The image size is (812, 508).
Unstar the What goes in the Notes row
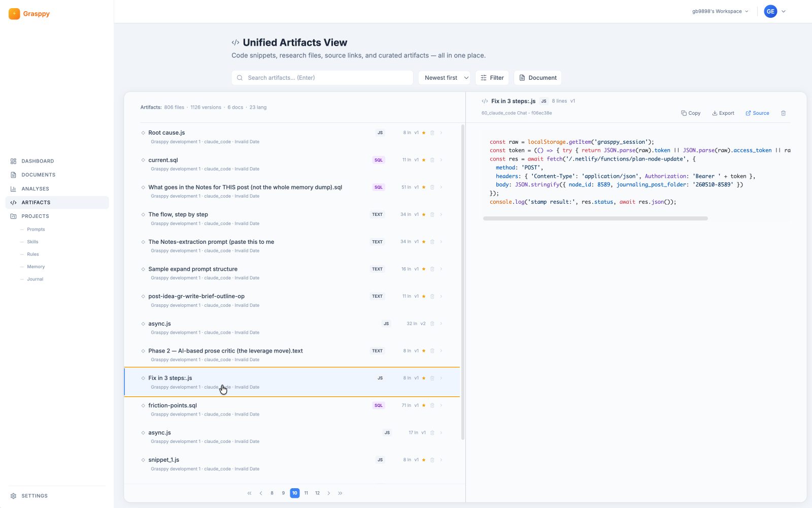pyautogui.click(x=424, y=187)
